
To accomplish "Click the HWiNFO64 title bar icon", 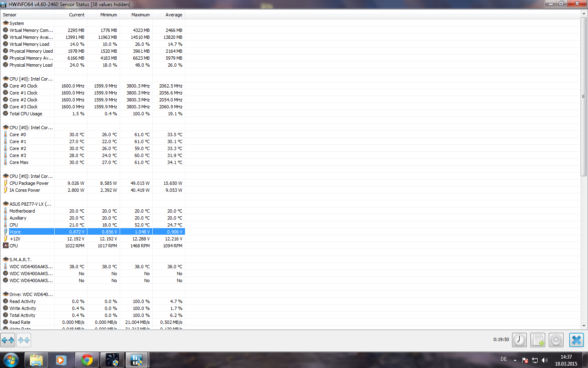I will point(4,4).
